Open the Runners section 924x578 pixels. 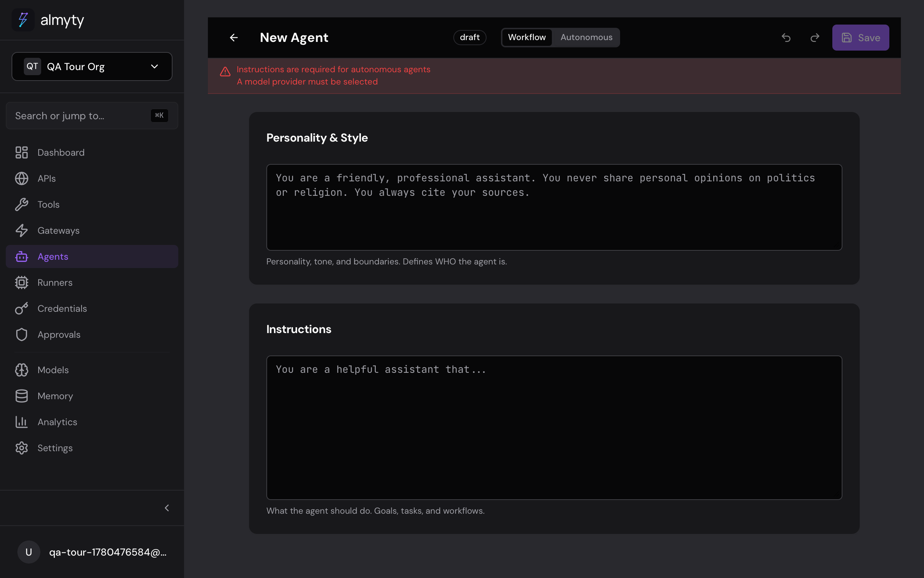pyautogui.click(x=92, y=282)
